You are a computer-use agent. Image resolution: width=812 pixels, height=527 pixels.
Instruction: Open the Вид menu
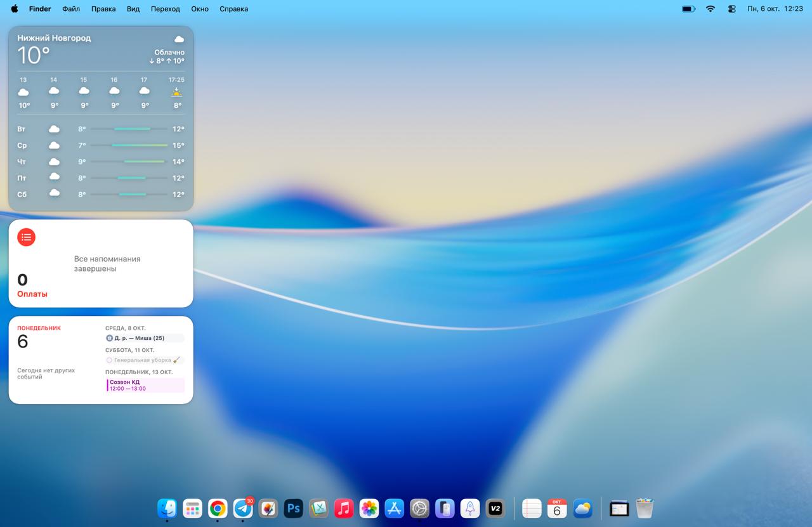point(133,9)
